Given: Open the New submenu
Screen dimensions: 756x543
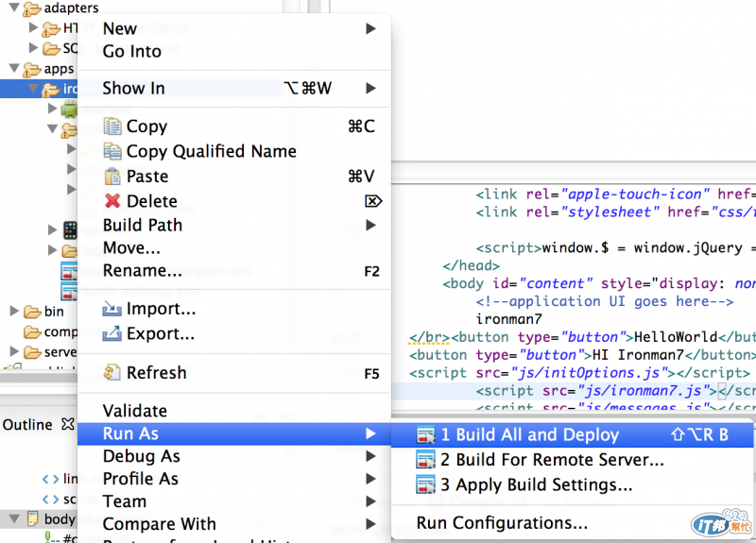Looking at the screenshot, I should (x=233, y=28).
